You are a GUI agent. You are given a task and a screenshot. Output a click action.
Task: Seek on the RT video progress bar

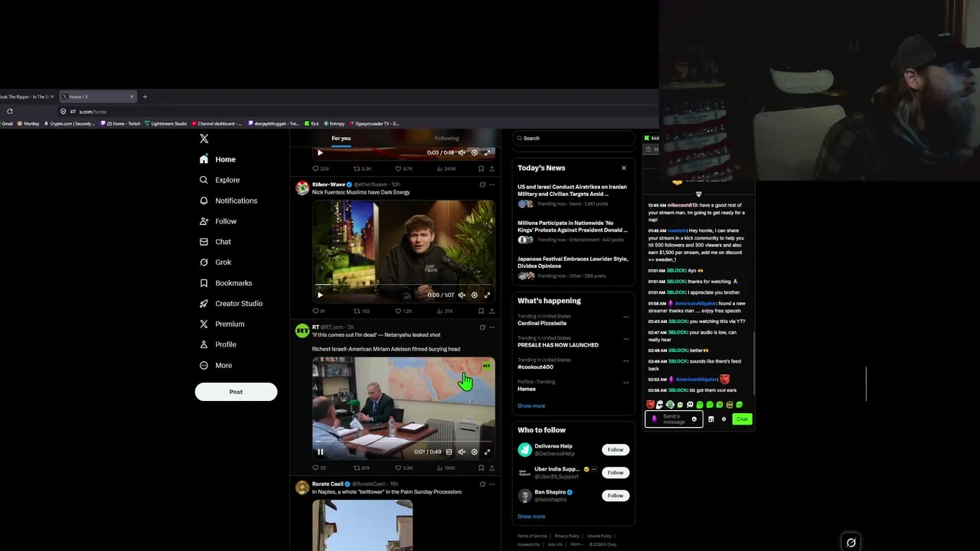[403, 442]
